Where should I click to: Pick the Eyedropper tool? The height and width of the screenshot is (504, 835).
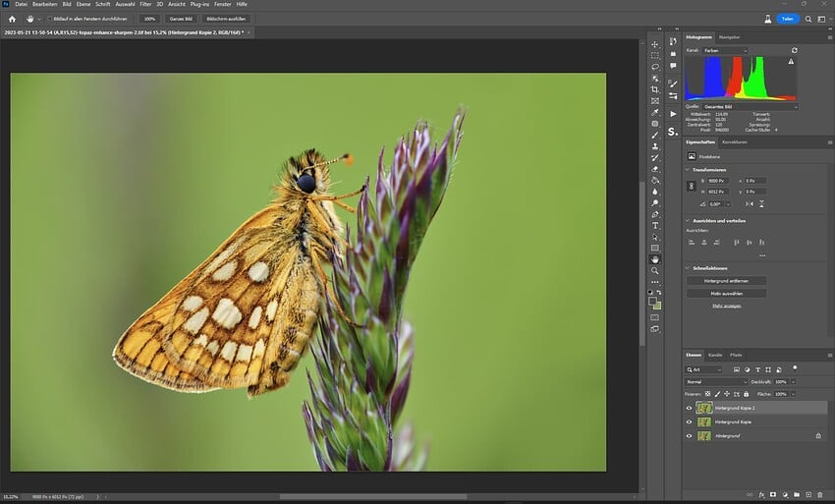click(x=655, y=112)
